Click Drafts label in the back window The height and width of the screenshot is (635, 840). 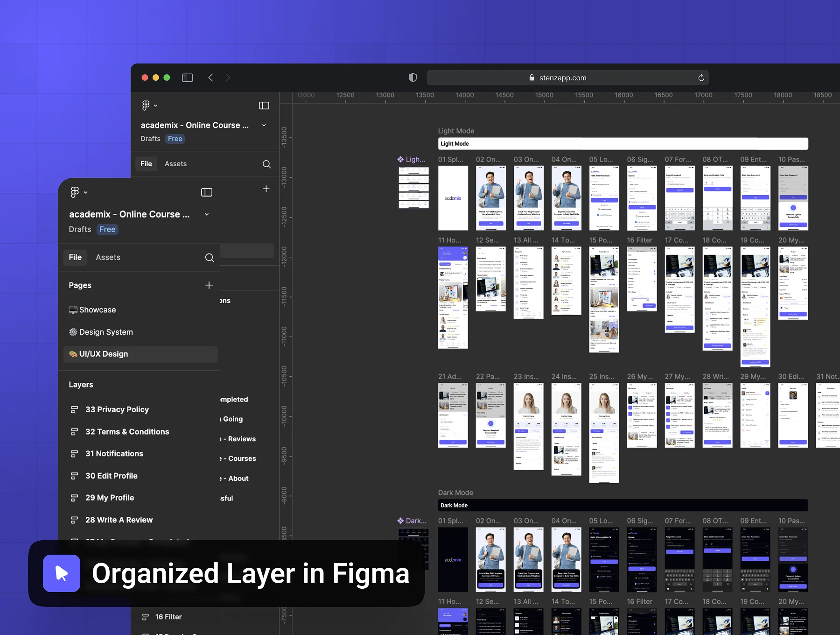coord(150,139)
